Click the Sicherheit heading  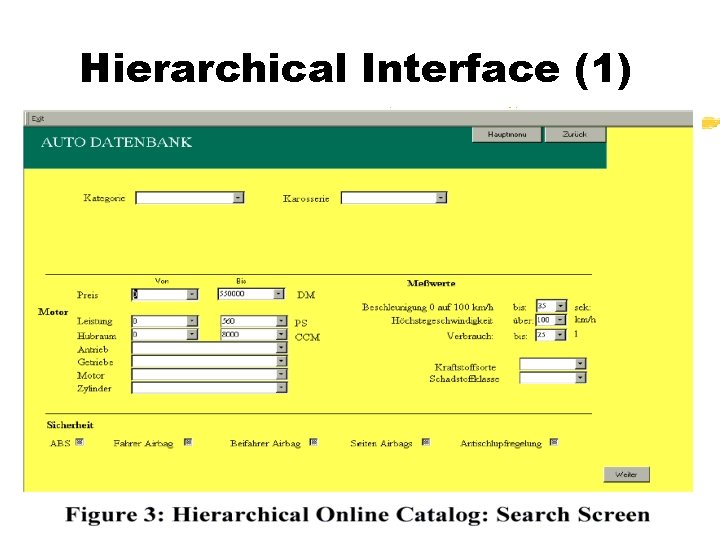coord(70,425)
